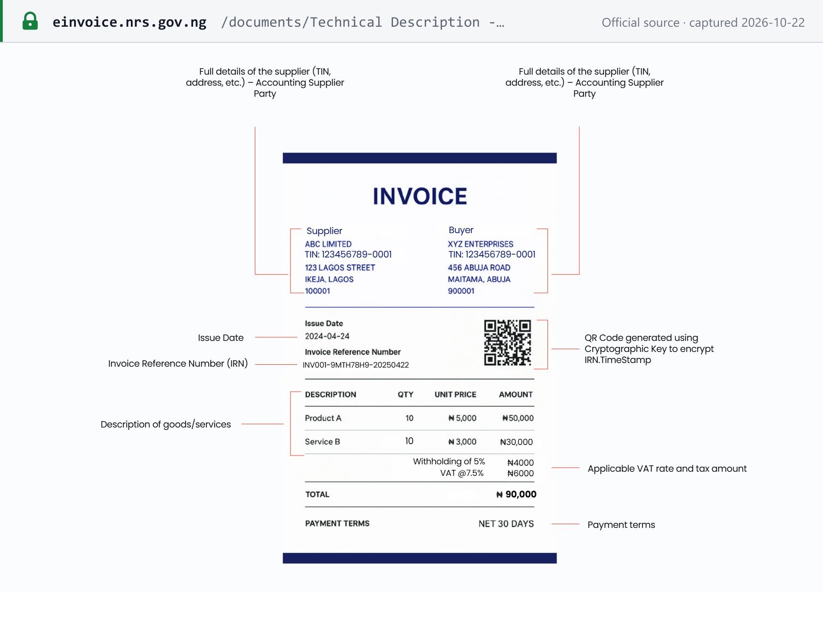Click IKEJA, LAGOS text

(x=329, y=279)
